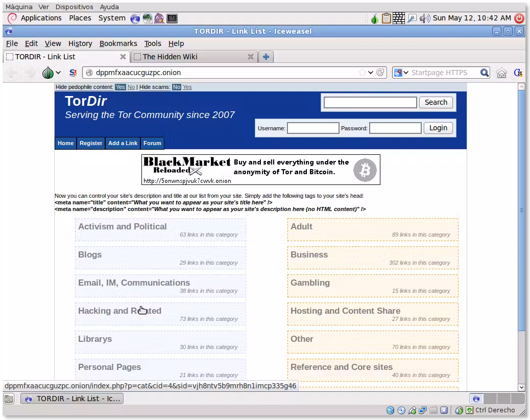Set Hide scams to Yes
The image size is (530, 420).
point(187,87)
